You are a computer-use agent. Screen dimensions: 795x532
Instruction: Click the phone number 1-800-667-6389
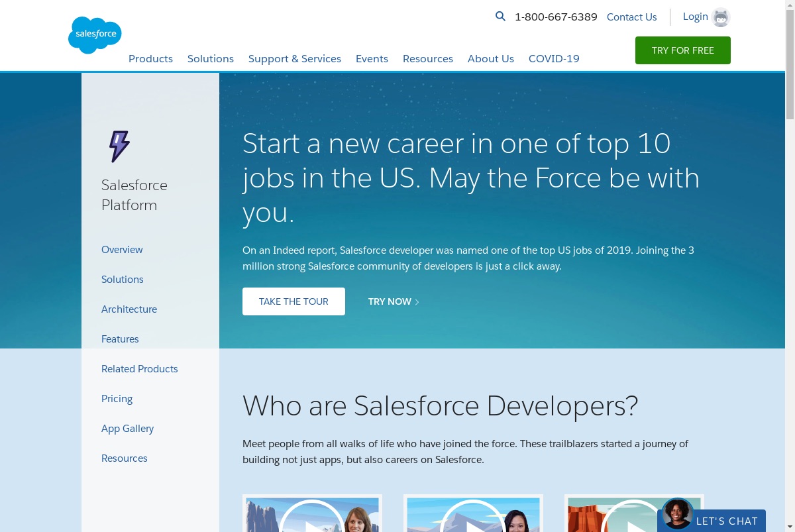556,17
